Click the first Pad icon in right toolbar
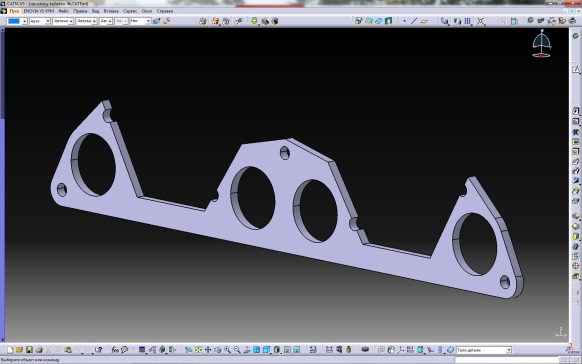The height and width of the screenshot is (364, 582). coord(575,111)
